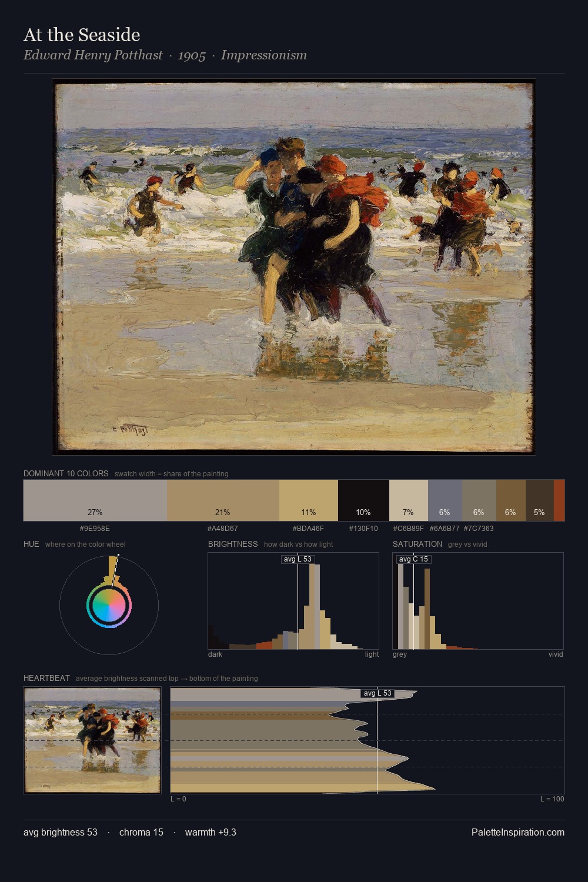Click hex code #6A6B77
This screenshot has height=882, width=588.
(x=445, y=529)
